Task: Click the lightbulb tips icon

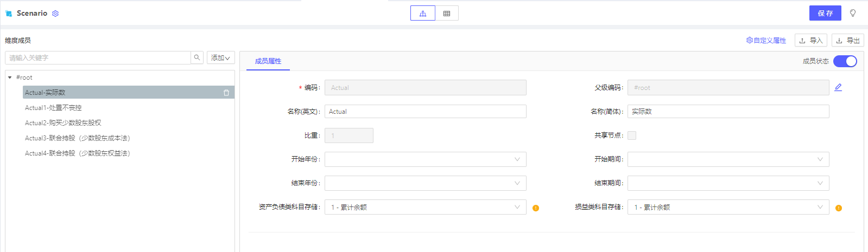Action: (x=853, y=14)
